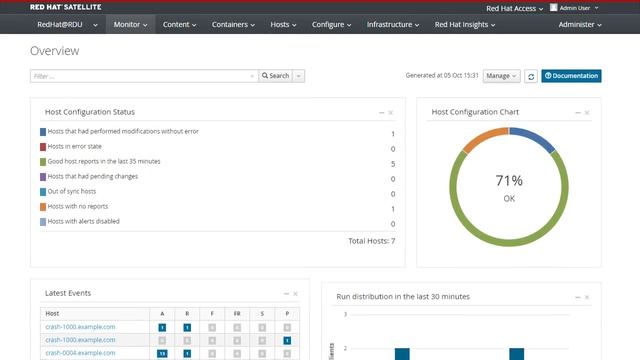Open the RedHat@RDU organization dropdown

tap(67, 24)
